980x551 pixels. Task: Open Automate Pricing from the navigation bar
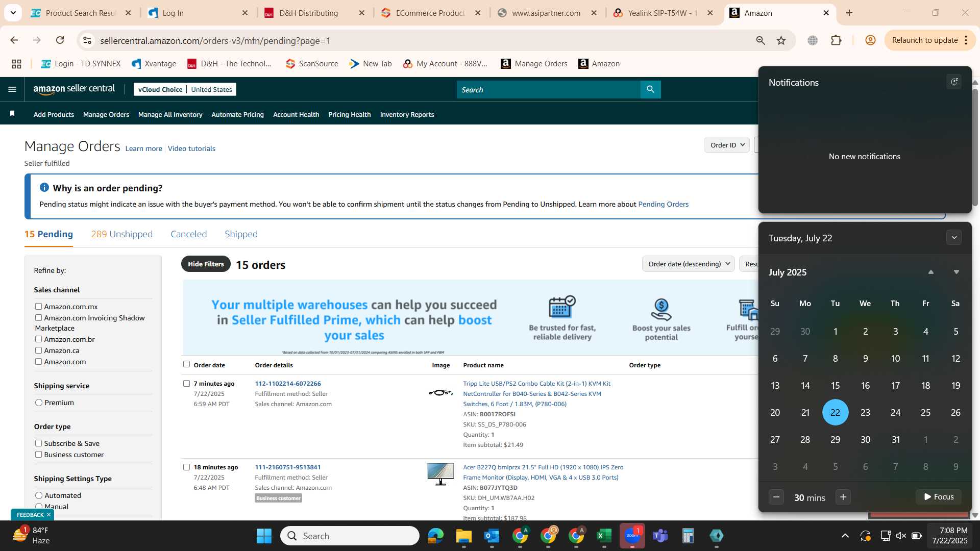coord(237,114)
